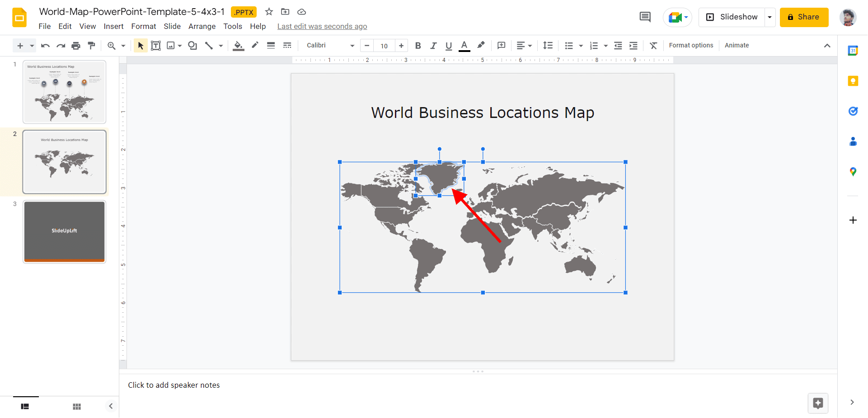868x418 pixels.
Task: Toggle Italic text formatting
Action: [433, 46]
